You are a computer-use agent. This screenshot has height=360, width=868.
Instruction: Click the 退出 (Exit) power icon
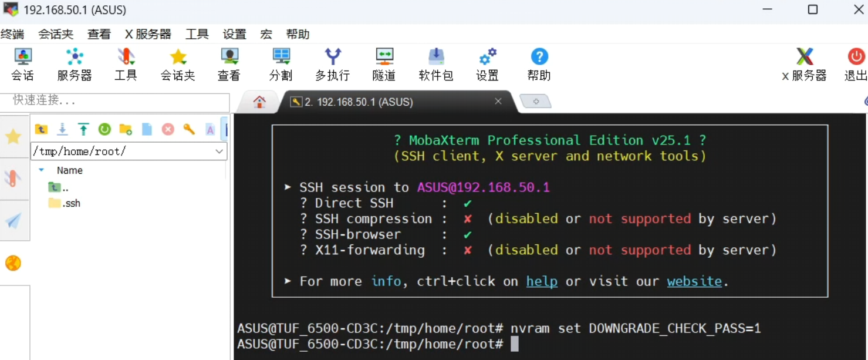coord(856,65)
